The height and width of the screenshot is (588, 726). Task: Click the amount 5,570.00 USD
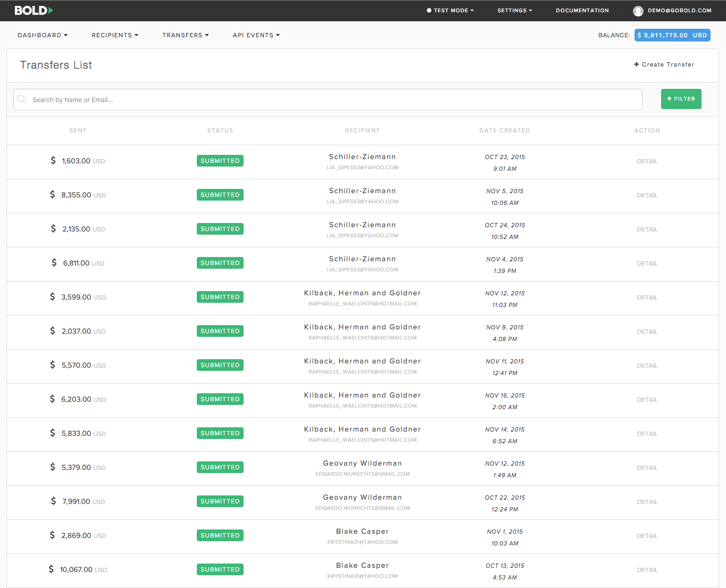[78, 365]
